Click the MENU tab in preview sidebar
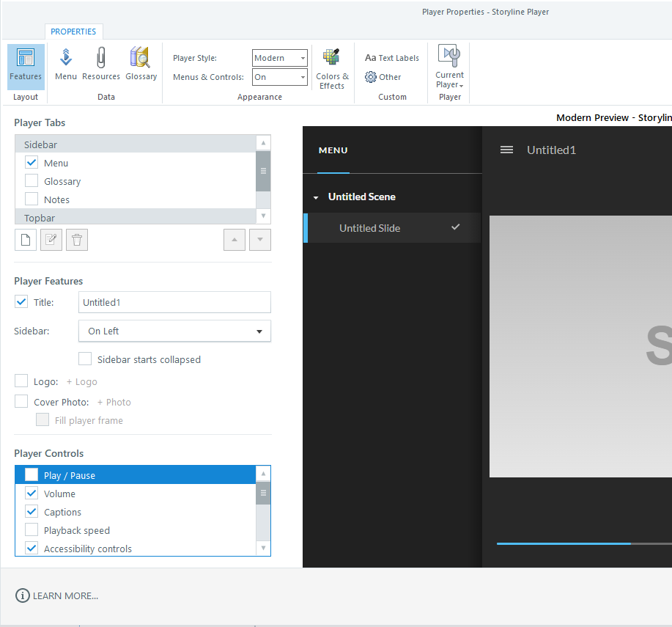This screenshot has height=627, width=672. (333, 150)
